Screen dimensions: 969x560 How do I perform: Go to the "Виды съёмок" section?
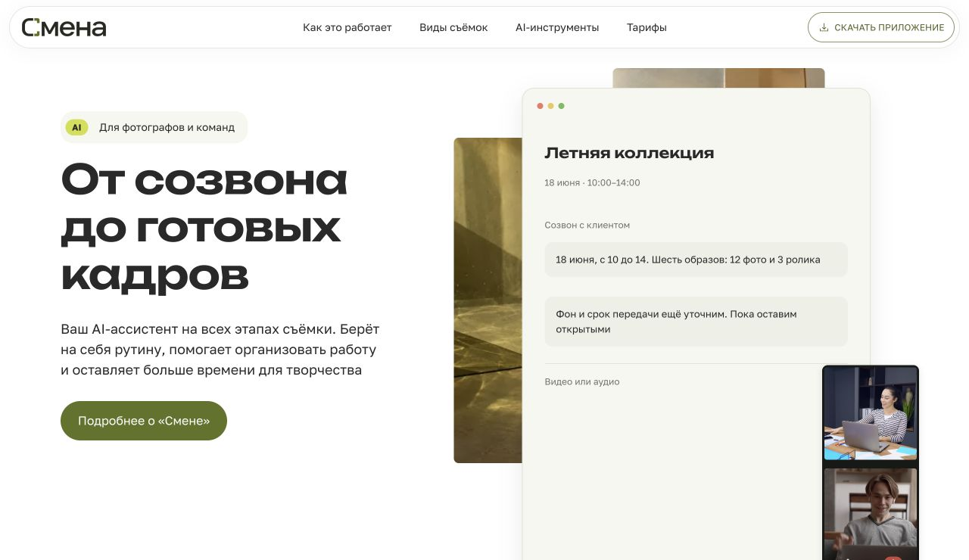(x=453, y=28)
